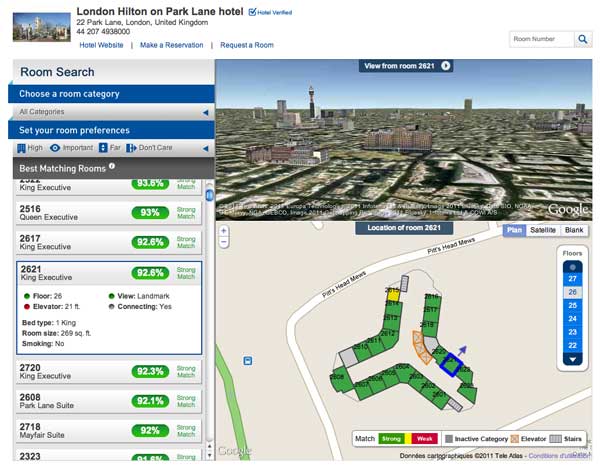Click the 3D city view image
Image resolution: width=600 pixels, height=469 pixels.
pos(404,140)
